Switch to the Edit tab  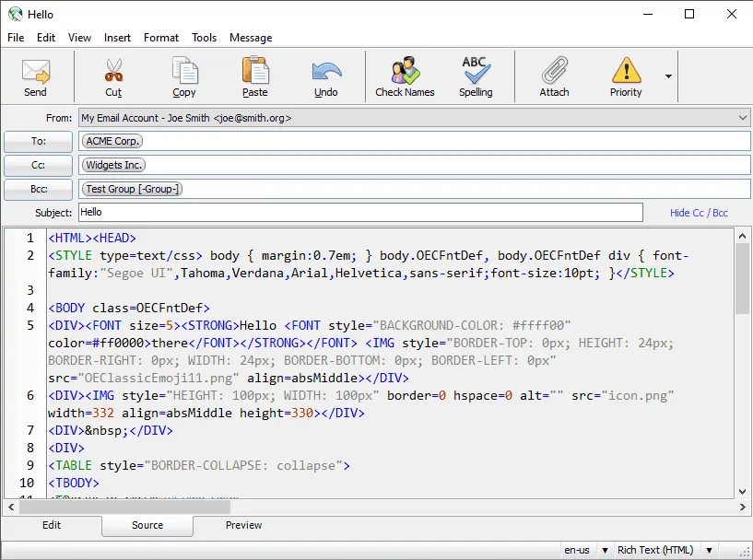(53, 525)
